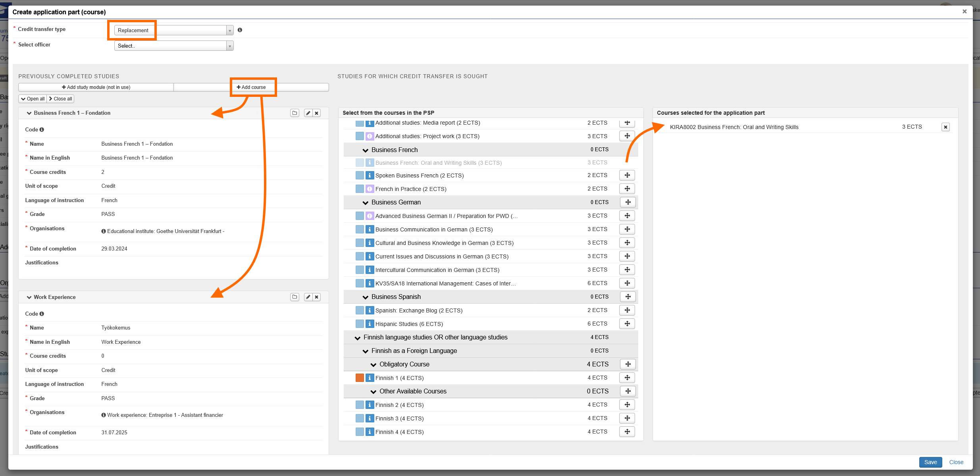The image size is (980, 476).
Task: Click info icon beside Credit transfer type
Action: (x=240, y=30)
